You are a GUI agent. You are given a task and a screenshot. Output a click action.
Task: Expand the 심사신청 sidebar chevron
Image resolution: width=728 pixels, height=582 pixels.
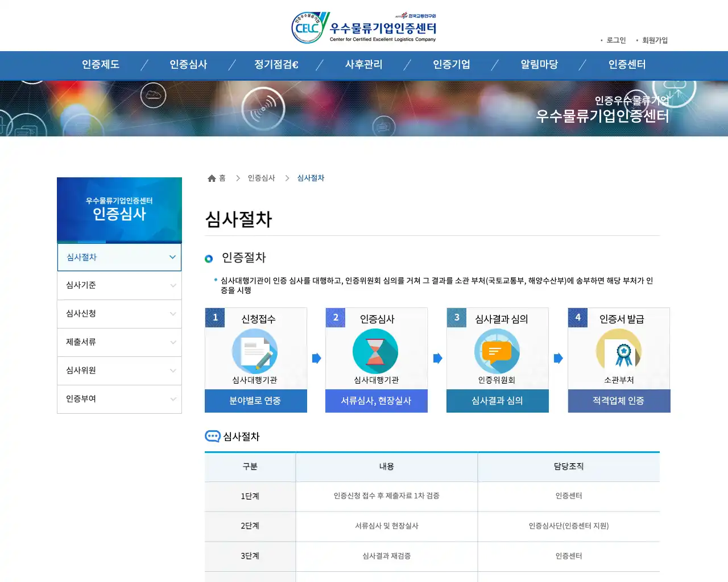click(173, 314)
